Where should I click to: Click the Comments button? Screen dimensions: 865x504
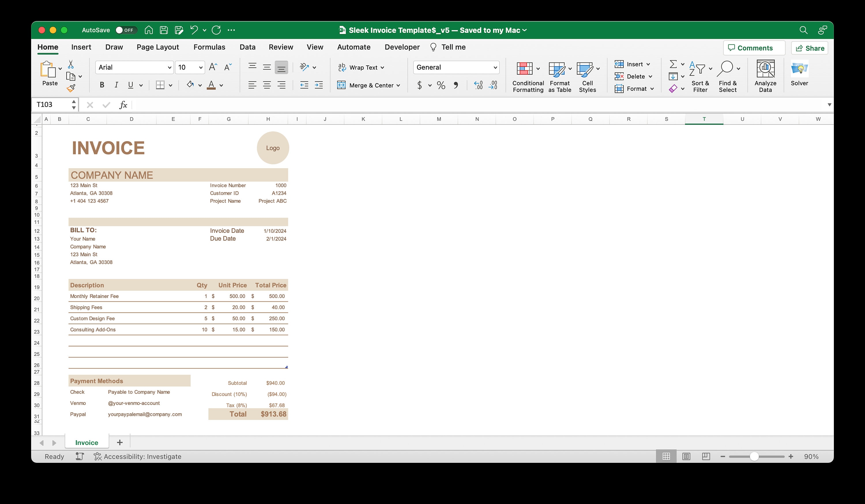point(754,48)
